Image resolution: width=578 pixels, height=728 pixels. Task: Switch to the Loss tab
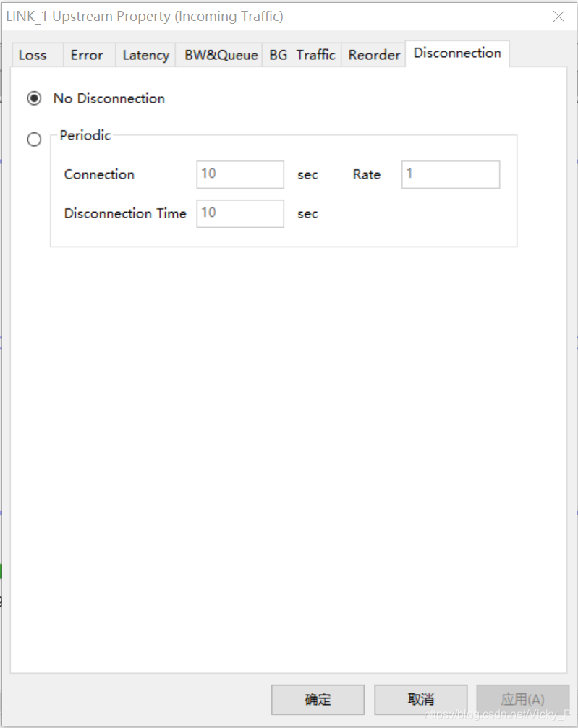pos(38,55)
